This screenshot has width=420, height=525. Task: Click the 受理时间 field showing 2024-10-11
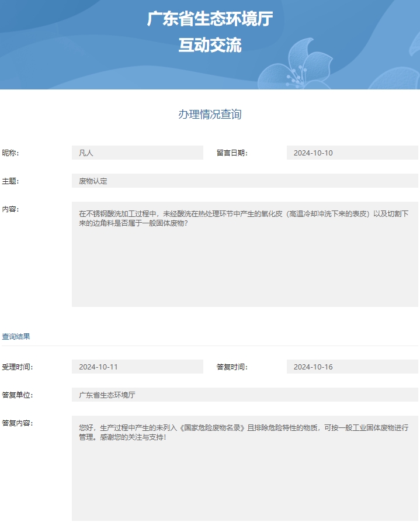click(137, 367)
